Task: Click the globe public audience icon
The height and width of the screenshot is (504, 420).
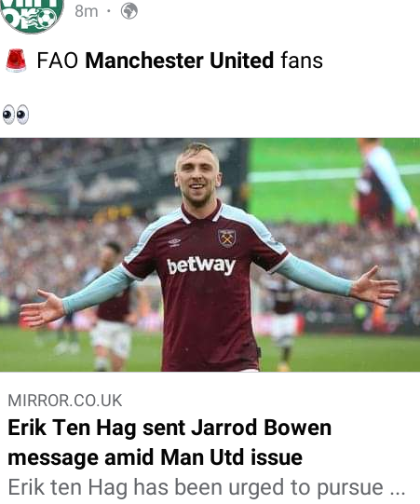Action: click(x=129, y=11)
